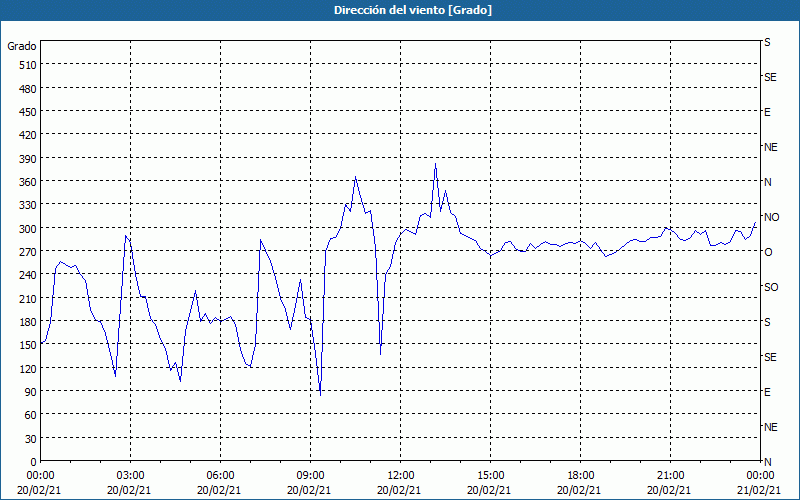Viewport: 800px width, 500px height.
Task: Click the 390 degree axis label
Action: click(x=29, y=159)
